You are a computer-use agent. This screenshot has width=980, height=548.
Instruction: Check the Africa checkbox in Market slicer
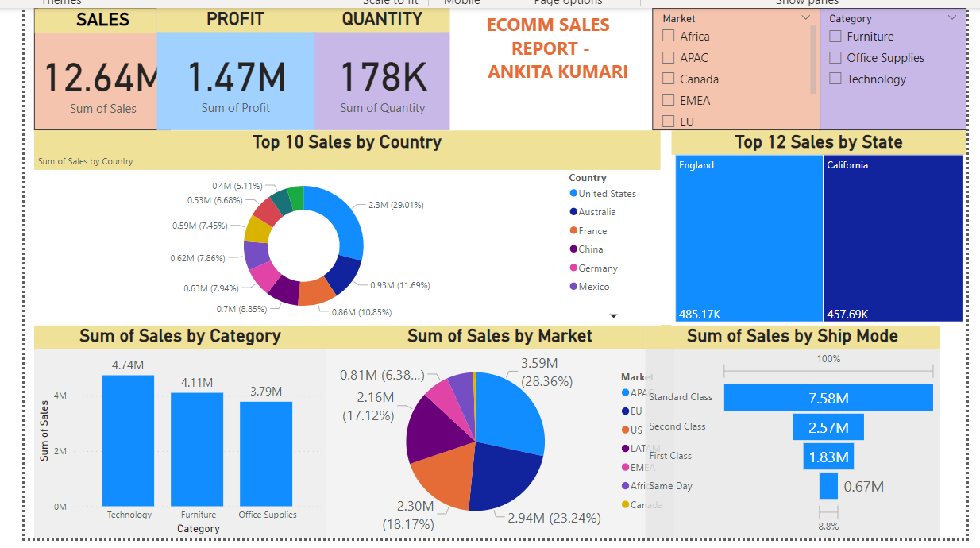669,36
